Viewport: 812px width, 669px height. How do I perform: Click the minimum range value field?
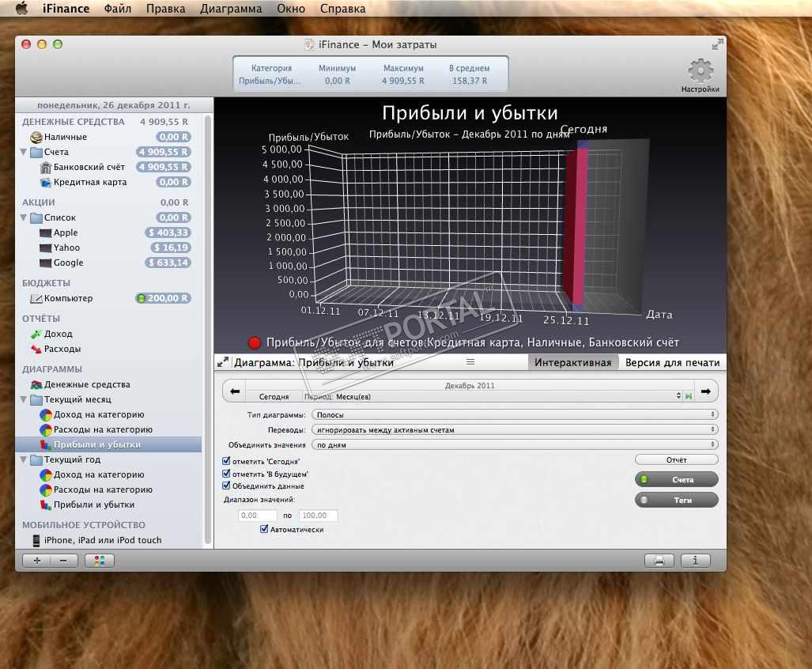click(258, 516)
